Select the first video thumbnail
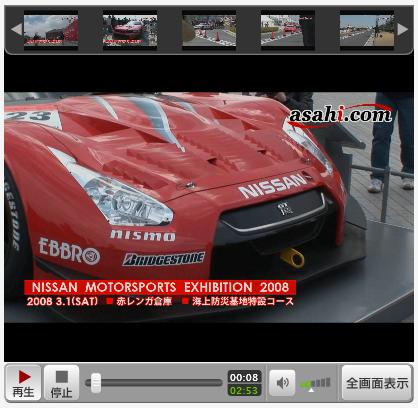This screenshot has height=408, width=418. tap(51, 30)
